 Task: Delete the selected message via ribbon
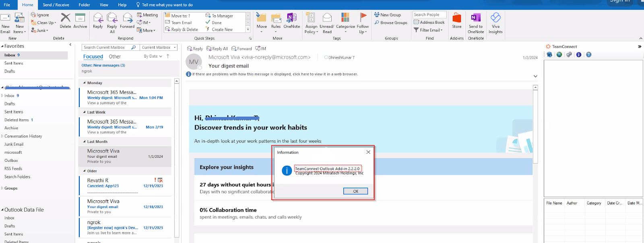66,21
